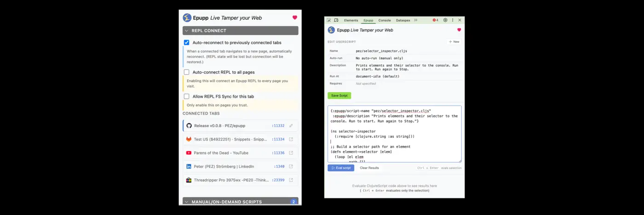Image resolution: width=644 pixels, height=215 pixels.
Task: Select the Threadripper Pro 3975wx row
Action: pyautogui.click(x=241, y=180)
